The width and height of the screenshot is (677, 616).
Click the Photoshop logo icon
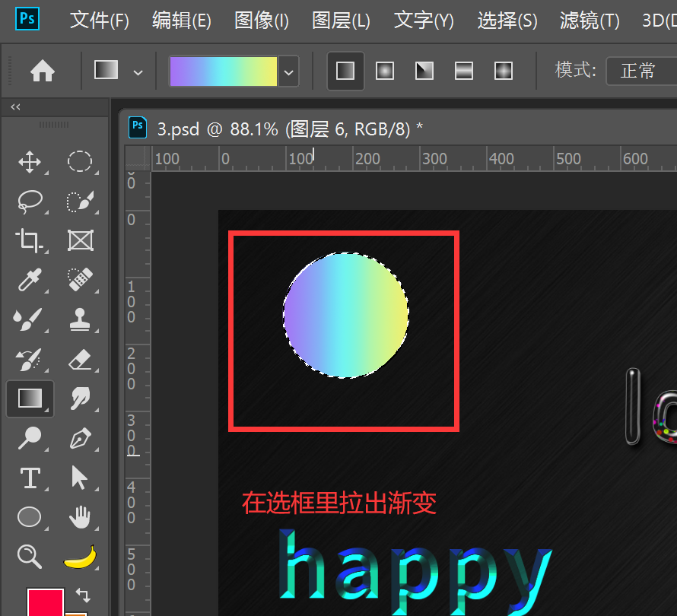(x=27, y=18)
